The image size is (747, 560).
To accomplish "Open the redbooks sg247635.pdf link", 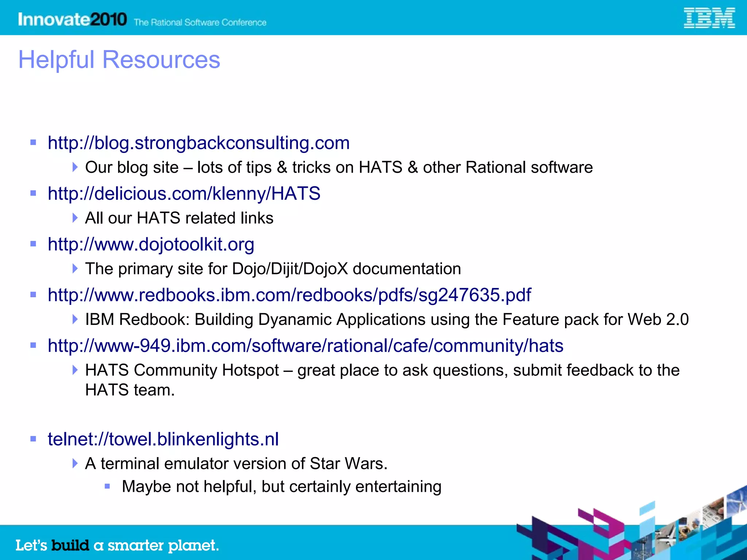I will [x=290, y=295].
